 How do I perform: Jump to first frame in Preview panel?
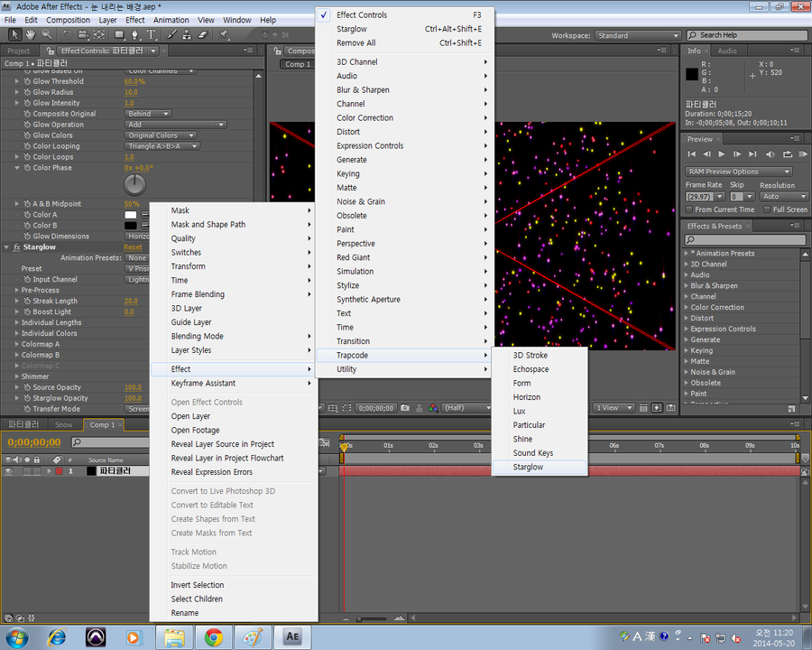[692, 154]
